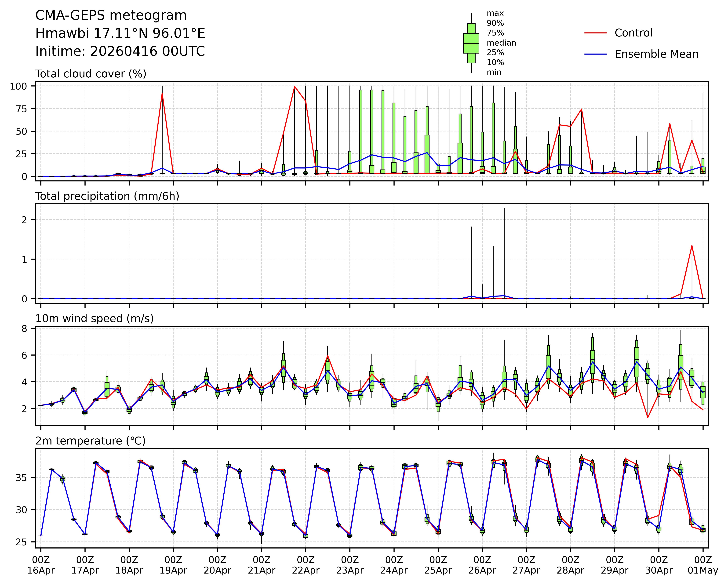Click the '35' temperature axis tick
Viewport: 728px width, 585px height.
[x=21, y=478]
